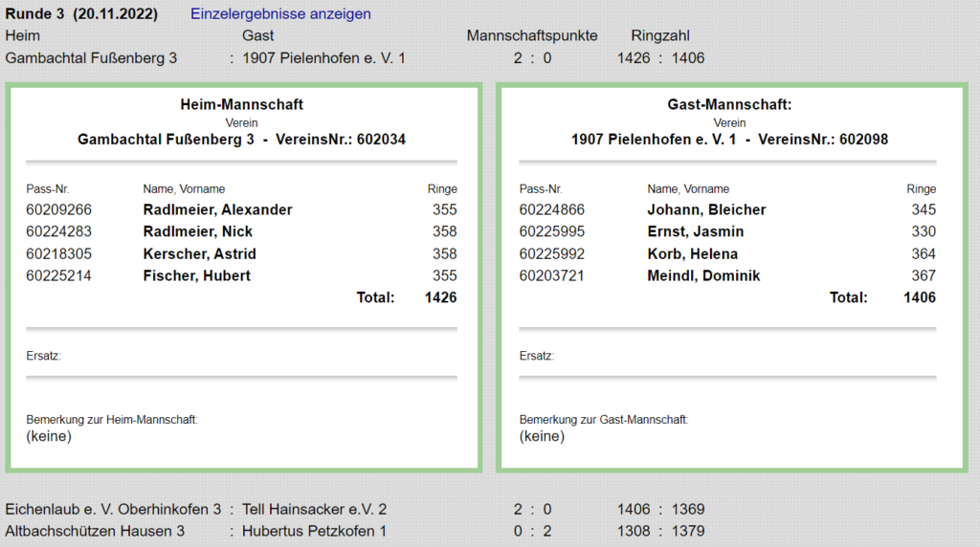Click guest team Tell Hainsacker e.V. 2
This screenshot has width=980, height=547.
(315, 510)
